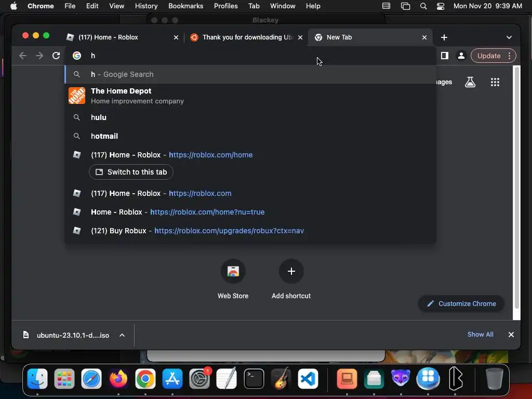
Task: Open the (121) Buy Robux suggestion
Action: pyautogui.click(x=250, y=231)
